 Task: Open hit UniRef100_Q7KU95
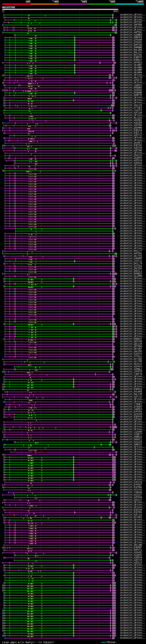[131, 40]
